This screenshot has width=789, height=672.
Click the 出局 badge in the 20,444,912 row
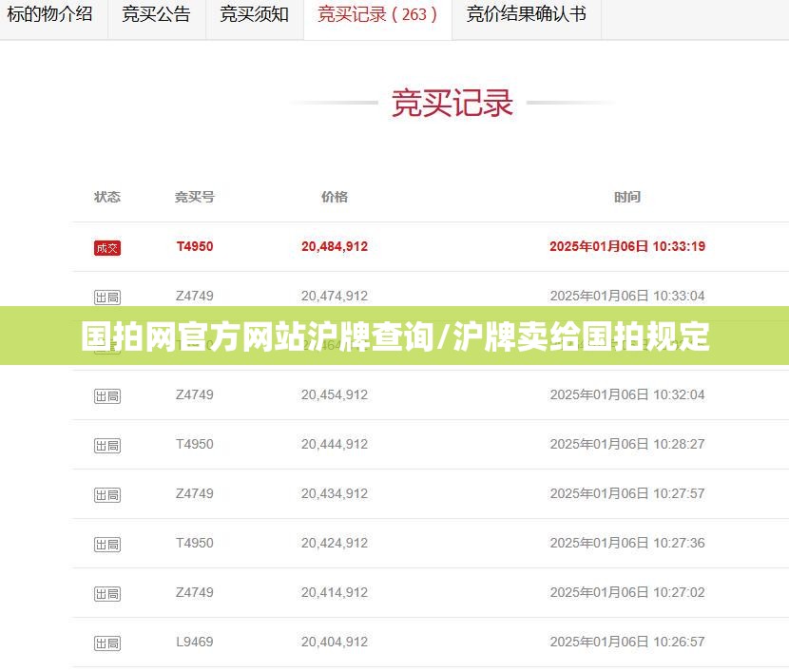107,446
